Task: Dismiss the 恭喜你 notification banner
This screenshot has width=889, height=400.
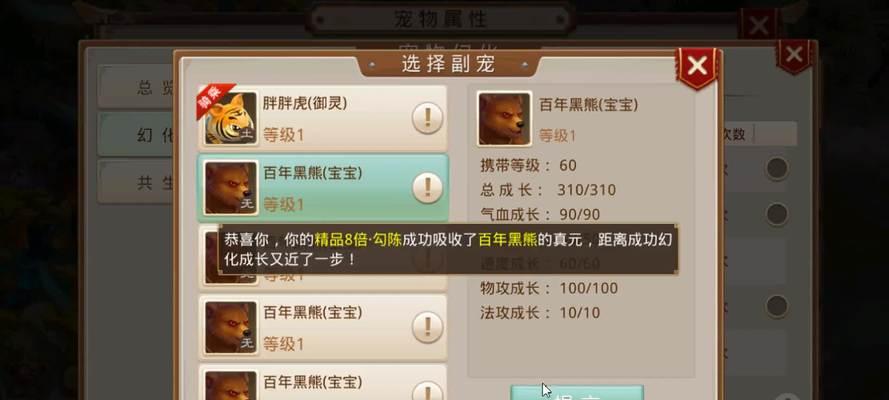Action: click(x=448, y=249)
